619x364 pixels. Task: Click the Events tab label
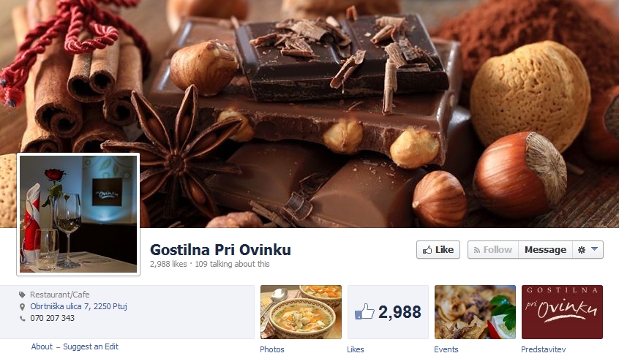(x=446, y=349)
